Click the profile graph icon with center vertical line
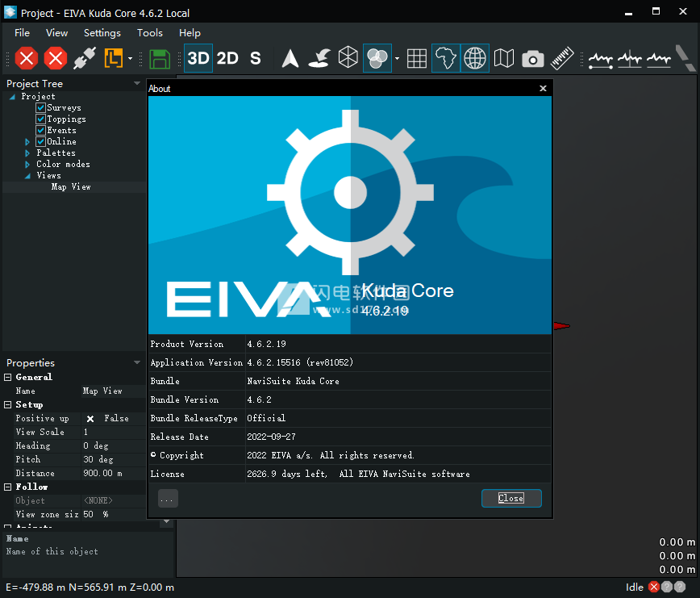The height and width of the screenshot is (598, 700). click(x=630, y=60)
